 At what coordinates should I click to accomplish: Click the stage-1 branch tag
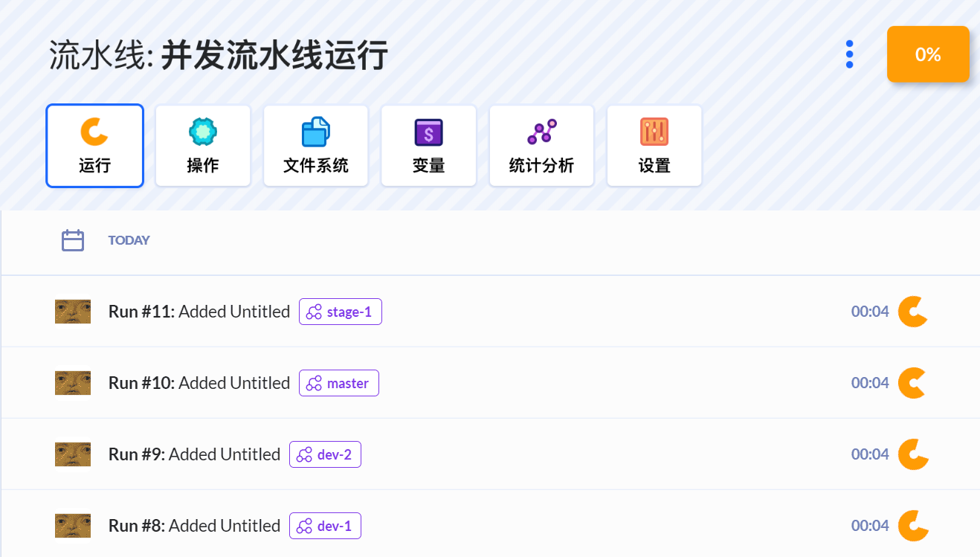[x=341, y=312]
